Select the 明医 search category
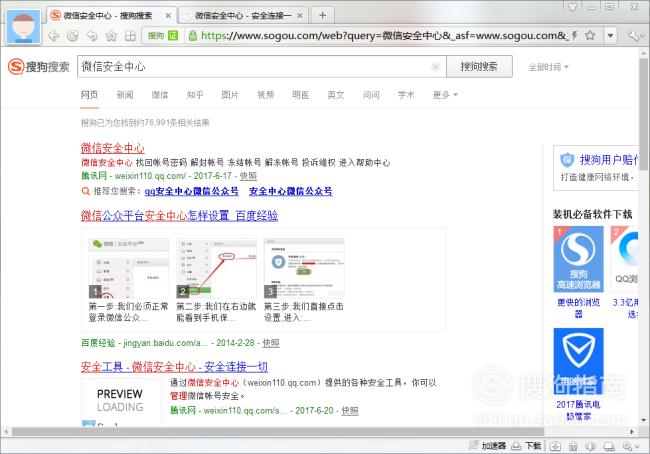 (301, 95)
